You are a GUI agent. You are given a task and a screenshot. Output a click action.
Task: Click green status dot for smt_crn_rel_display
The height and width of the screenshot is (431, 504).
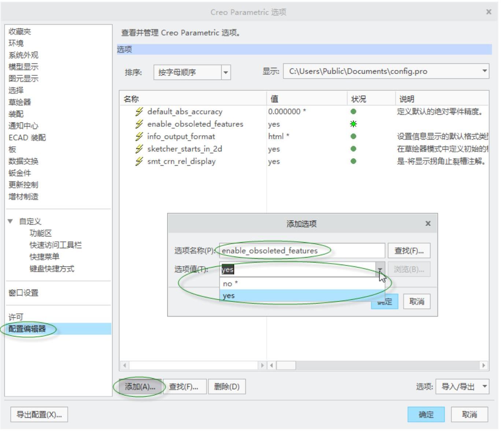(353, 161)
